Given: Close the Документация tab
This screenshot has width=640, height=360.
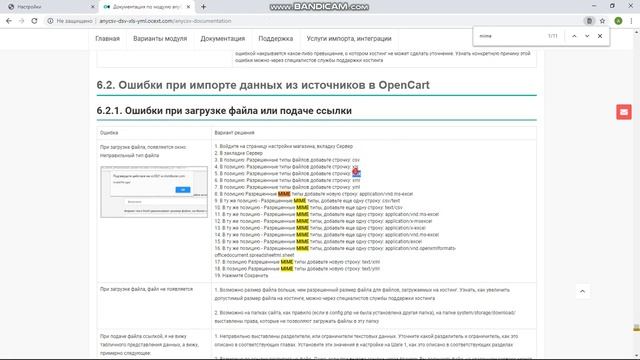Looking at the screenshot, I should pyautogui.click(x=188, y=7).
